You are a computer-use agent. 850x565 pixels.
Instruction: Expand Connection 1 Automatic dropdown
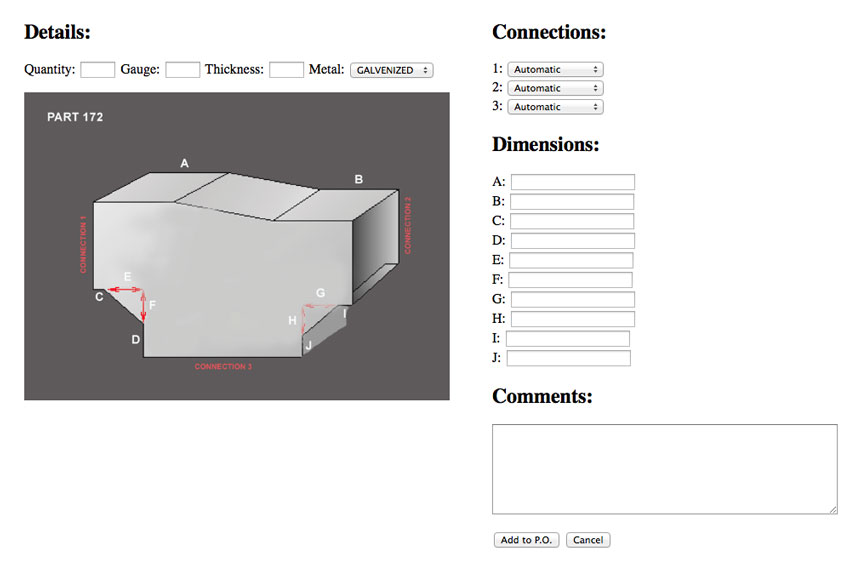pos(555,70)
